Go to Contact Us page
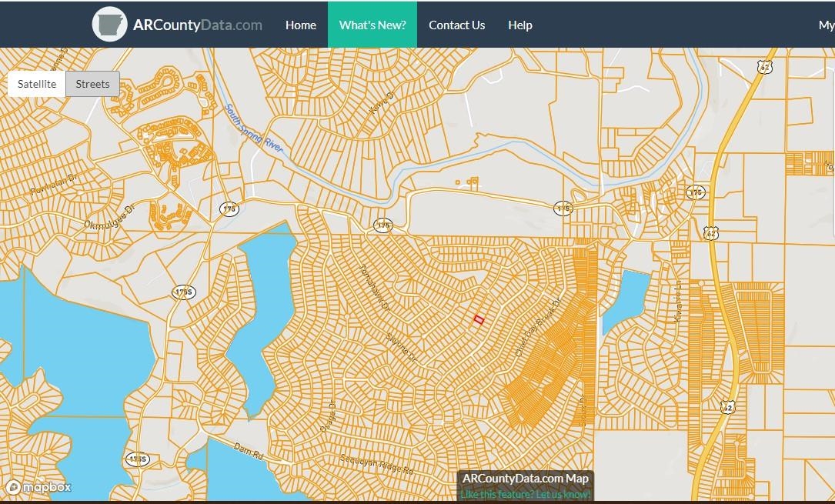835x504 pixels. (x=456, y=25)
